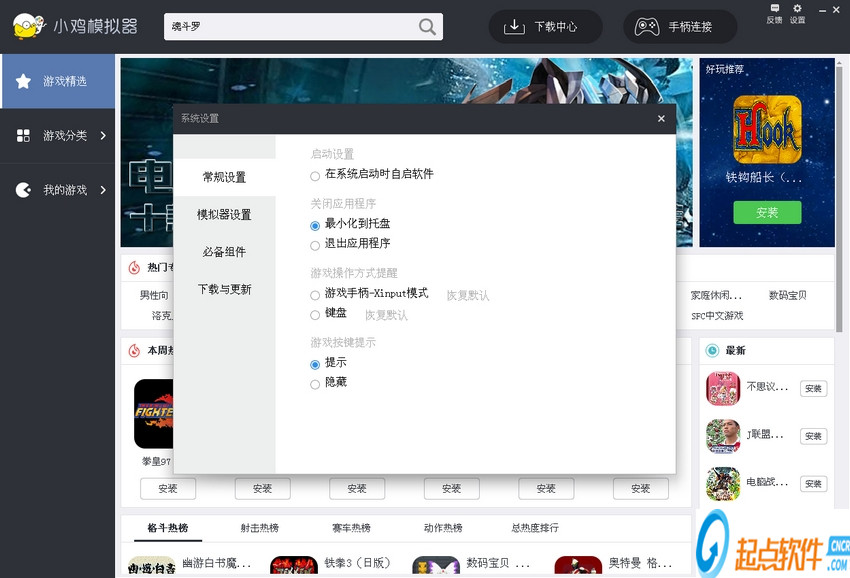Install the 电脑战 game

pos(813,484)
